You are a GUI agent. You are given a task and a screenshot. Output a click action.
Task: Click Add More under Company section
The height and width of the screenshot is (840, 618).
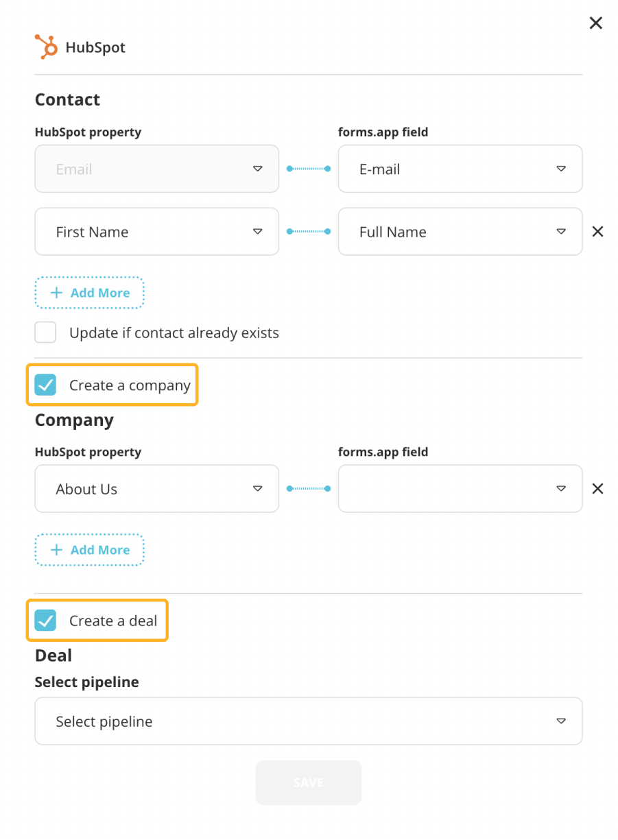(90, 550)
